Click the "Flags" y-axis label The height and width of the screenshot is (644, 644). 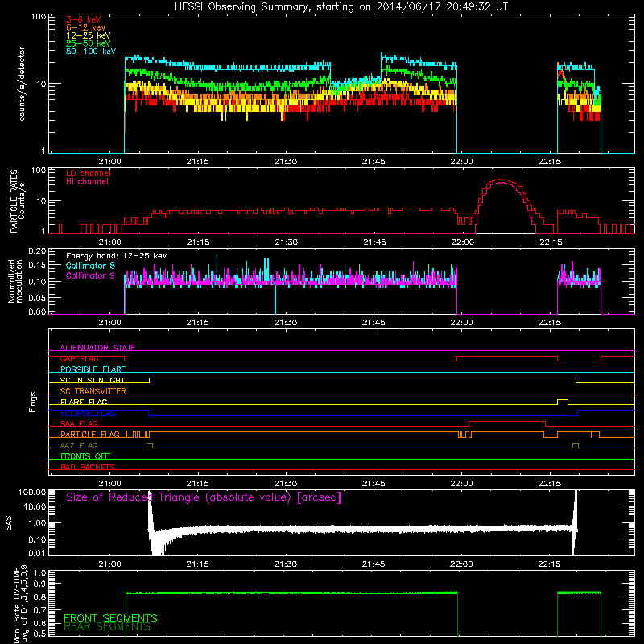point(33,402)
